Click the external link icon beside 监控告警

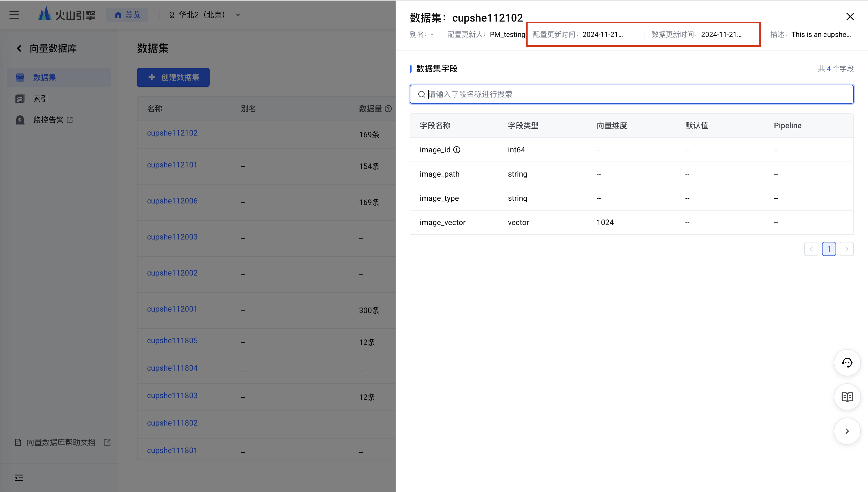pos(70,120)
